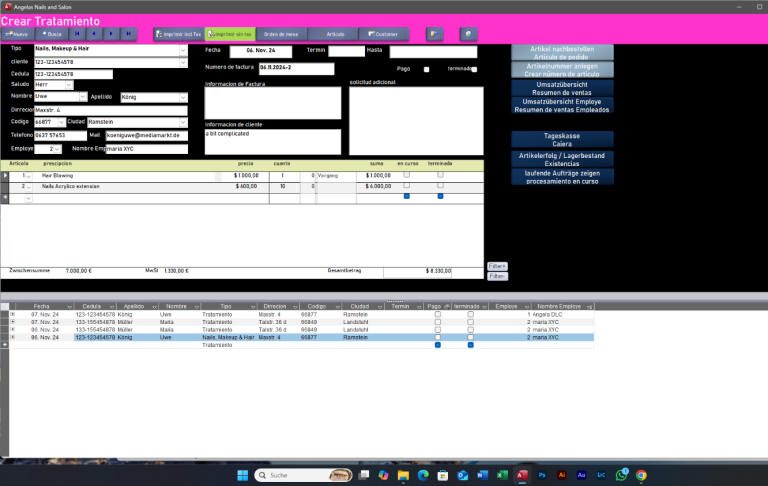The width and height of the screenshot is (768, 486).
Task: Open Photoshop from the taskbar
Action: tap(542, 475)
